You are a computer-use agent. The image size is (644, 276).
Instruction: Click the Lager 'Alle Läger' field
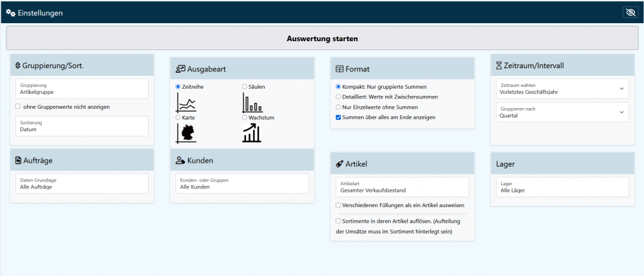click(561, 187)
